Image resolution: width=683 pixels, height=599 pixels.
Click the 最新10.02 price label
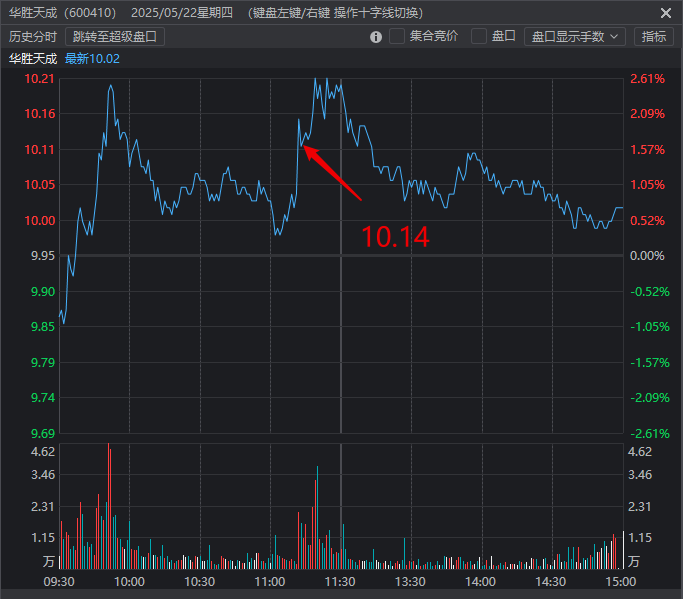[x=92, y=59]
